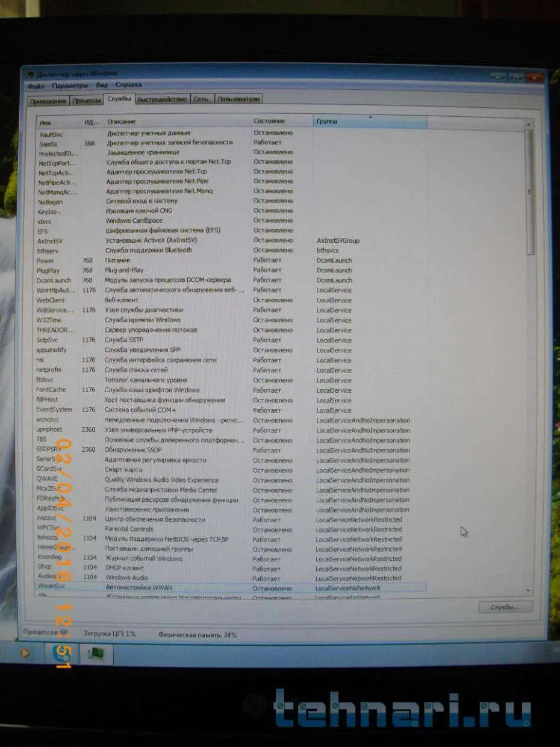The height and width of the screenshot is (747, 560).
Task: Select 'Журнал событий Windows' description
Action: tap(143, 558)
